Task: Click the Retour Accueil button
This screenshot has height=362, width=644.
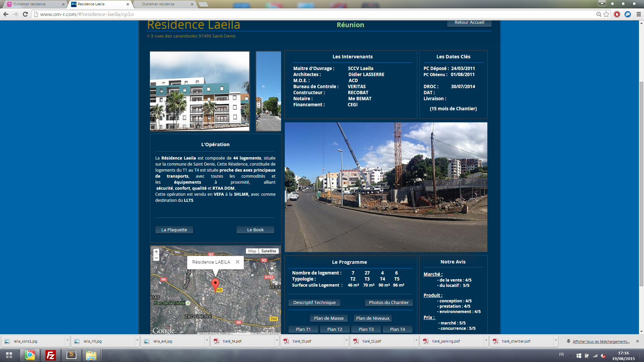Action: [469, 22]
